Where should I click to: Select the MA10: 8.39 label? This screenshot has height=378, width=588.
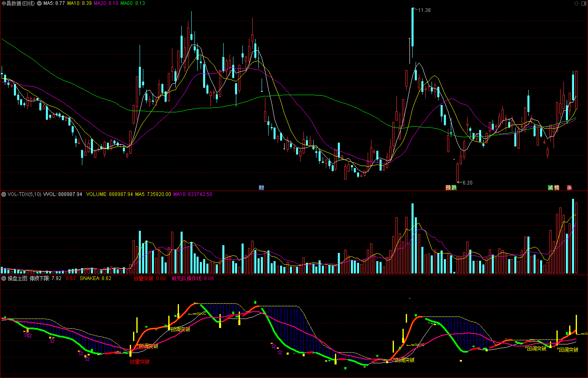pyautogui.click(x=79, y=3)
